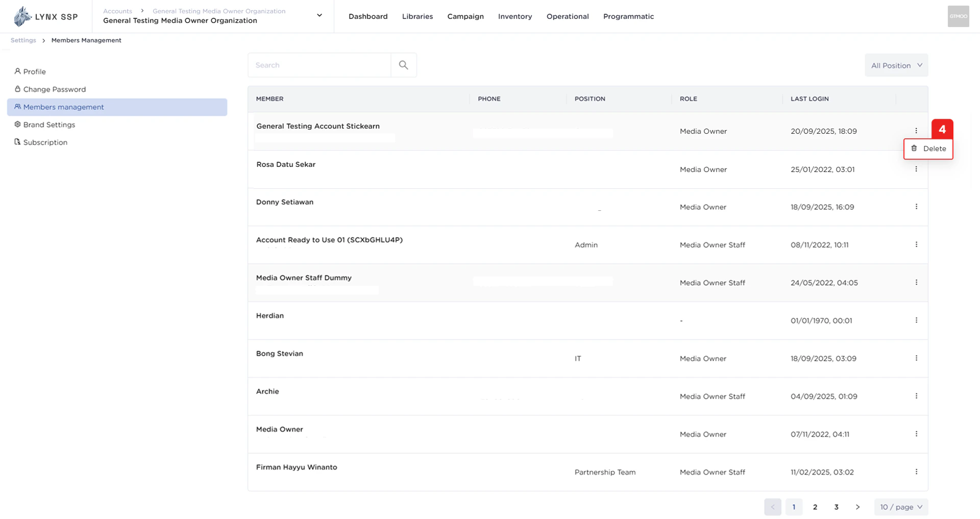Open the Libraries menu

click(x=418, y=16)
